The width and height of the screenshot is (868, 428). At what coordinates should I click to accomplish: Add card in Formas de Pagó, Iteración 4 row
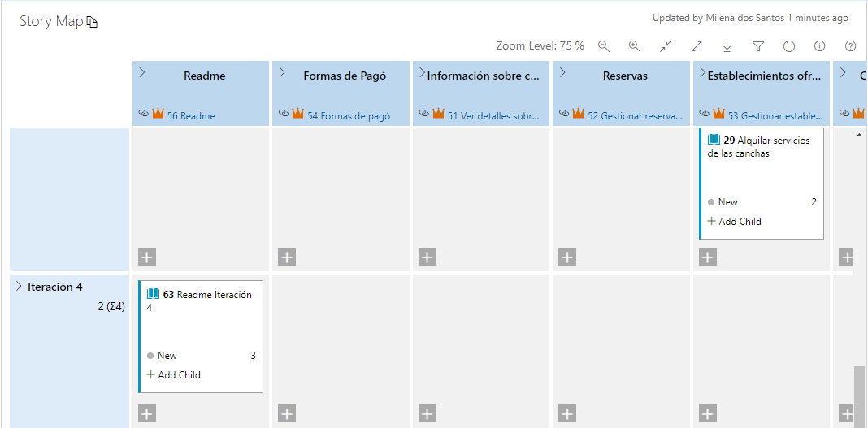pyautogui.click(x=287, y=413)
